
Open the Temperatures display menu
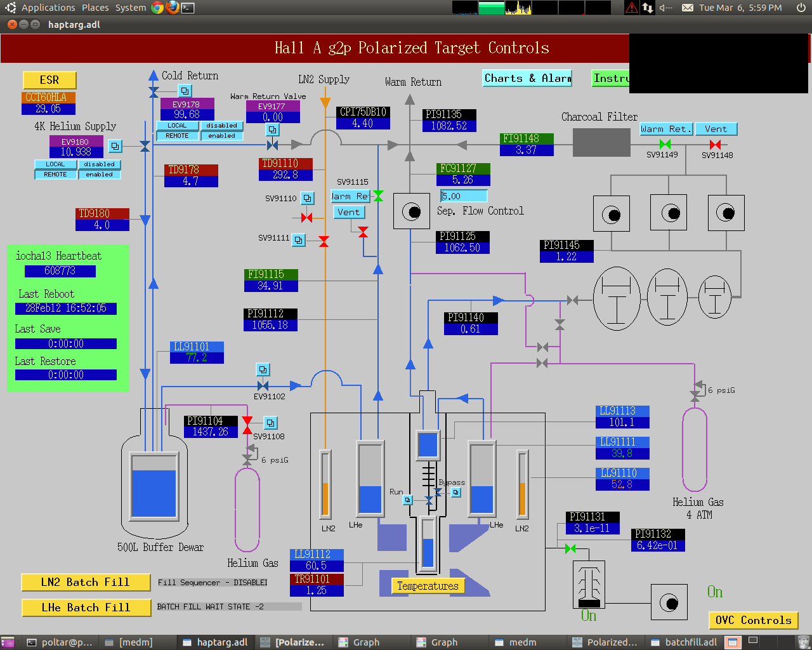[x=428, y=586]
